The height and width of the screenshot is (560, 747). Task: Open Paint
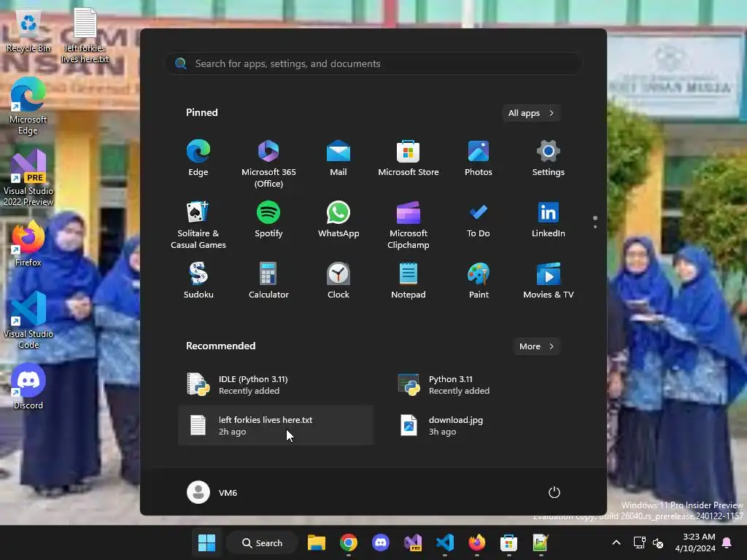click(x=479, y=281)
